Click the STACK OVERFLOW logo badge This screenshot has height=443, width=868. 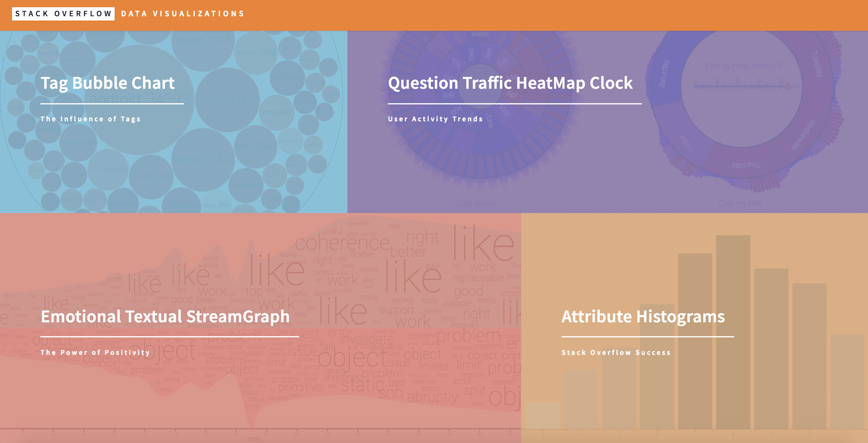click(63, 14)
